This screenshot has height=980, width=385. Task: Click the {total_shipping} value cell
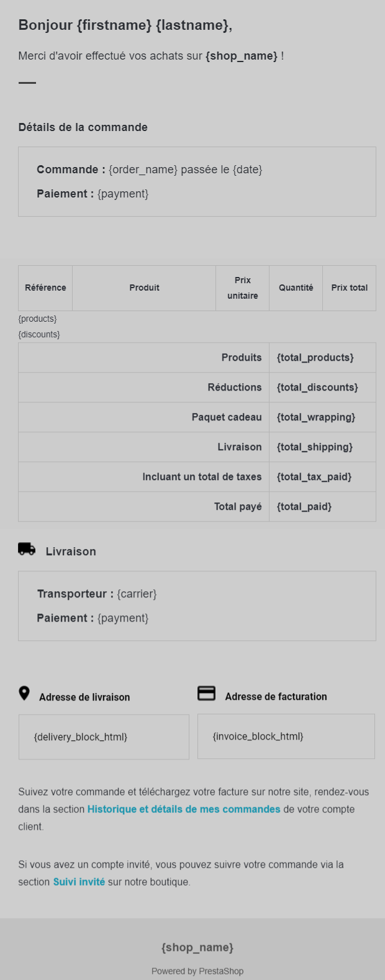(x=315, y=447)
